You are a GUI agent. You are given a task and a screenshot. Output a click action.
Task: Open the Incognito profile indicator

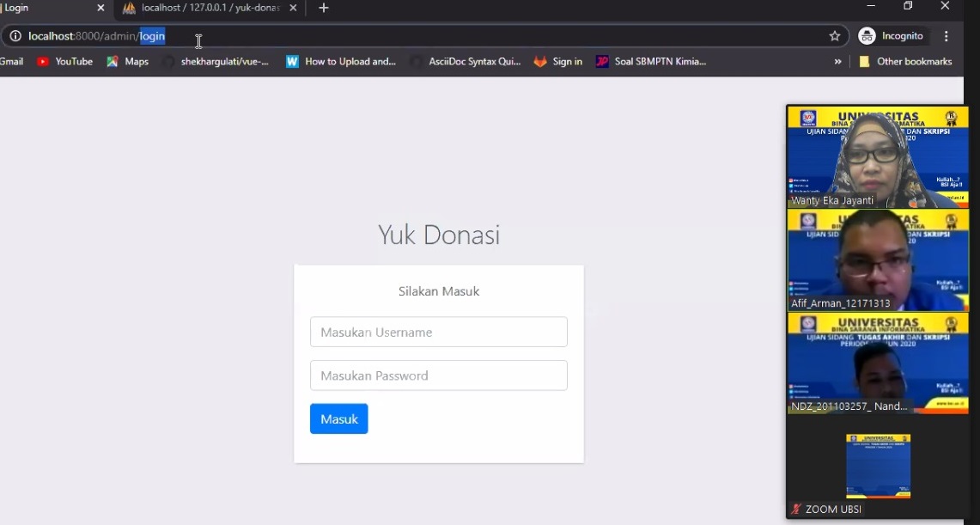tap(892, 36)
